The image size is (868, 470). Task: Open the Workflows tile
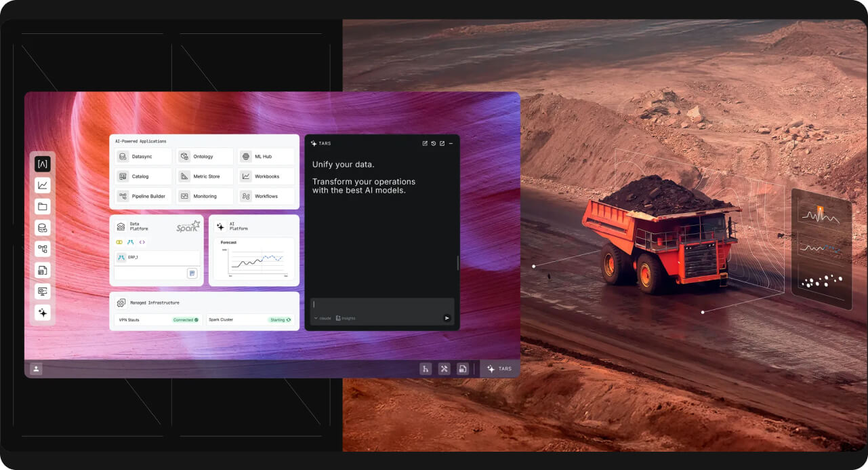coord(266,196)
